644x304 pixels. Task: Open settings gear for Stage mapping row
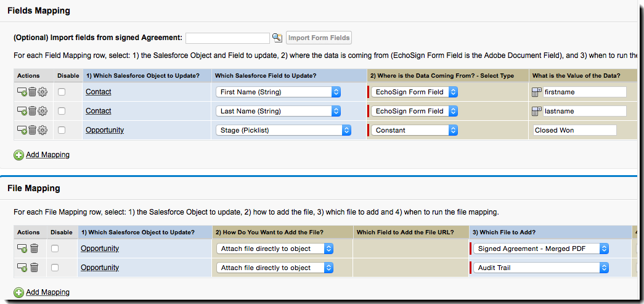click(43, 130)
